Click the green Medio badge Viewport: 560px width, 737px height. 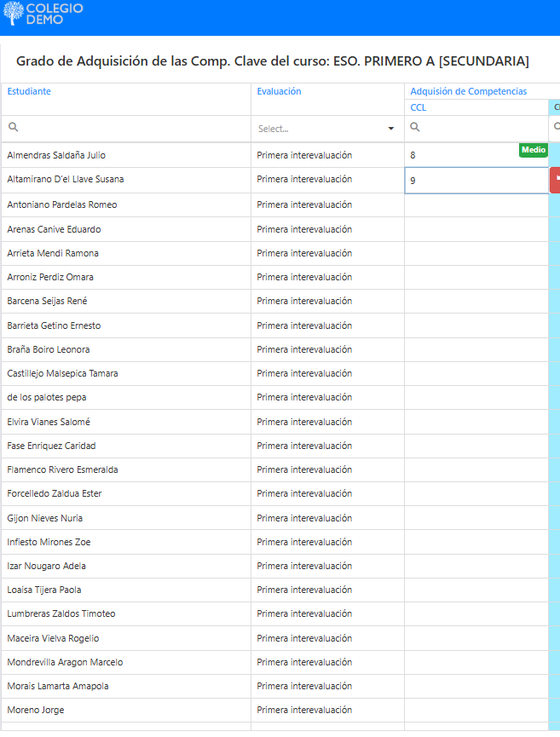pyautogui.click(x=533, y=150)
